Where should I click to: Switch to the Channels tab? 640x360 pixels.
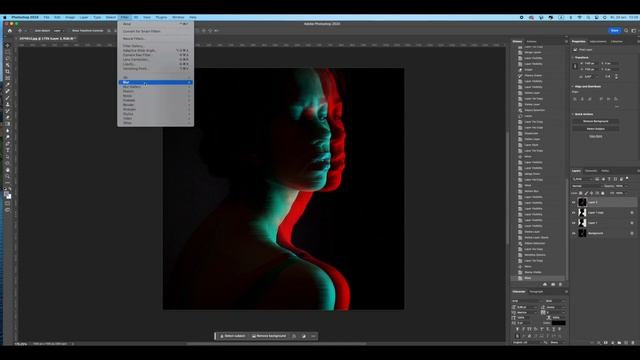click(x=591, y=171)
